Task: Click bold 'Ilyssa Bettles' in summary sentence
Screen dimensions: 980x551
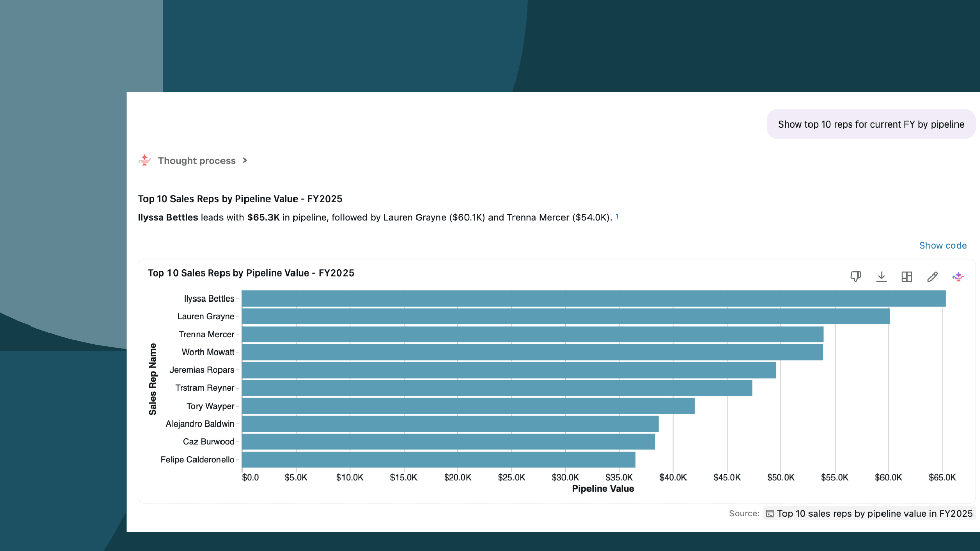Action: coord(168,217)
